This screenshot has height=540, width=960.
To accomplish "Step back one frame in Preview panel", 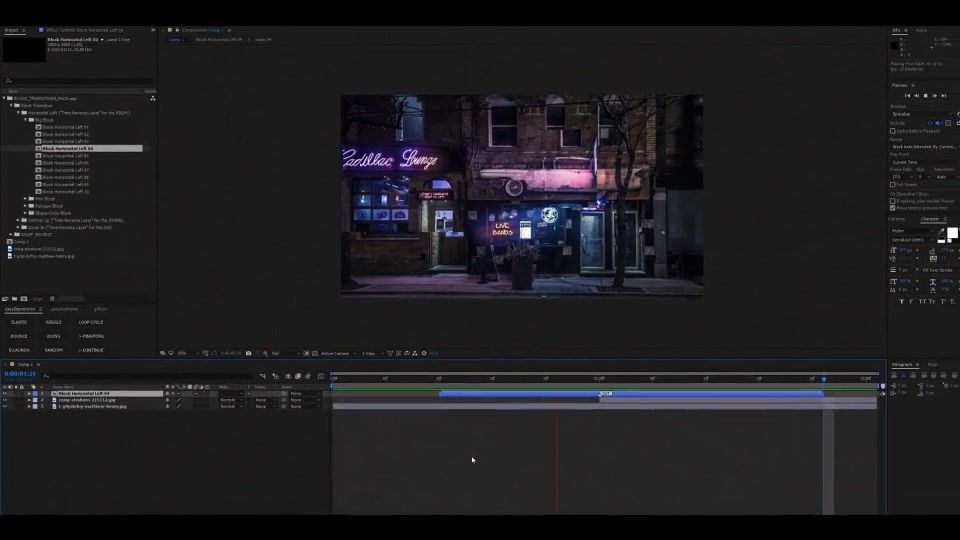I will click(x=917, y=96).
